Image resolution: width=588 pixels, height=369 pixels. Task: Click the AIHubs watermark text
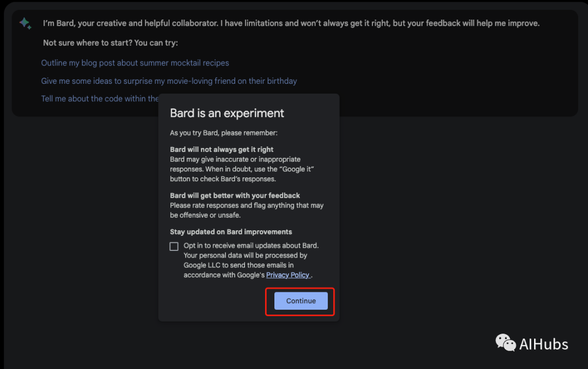pyautogui.click(x=543, y=344)
